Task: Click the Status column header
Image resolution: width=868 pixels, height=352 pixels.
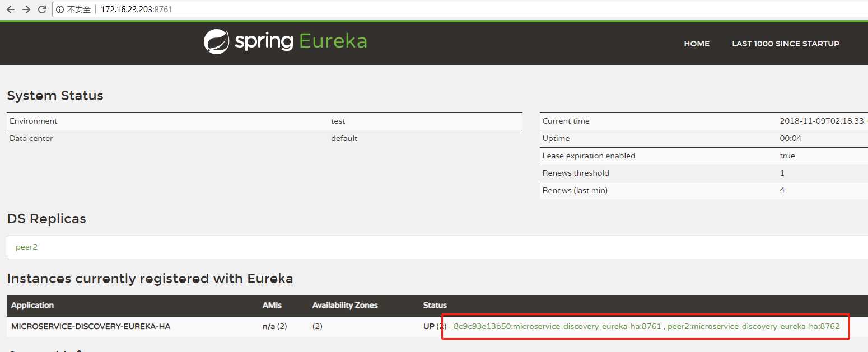Action: [x=435, y=305]
